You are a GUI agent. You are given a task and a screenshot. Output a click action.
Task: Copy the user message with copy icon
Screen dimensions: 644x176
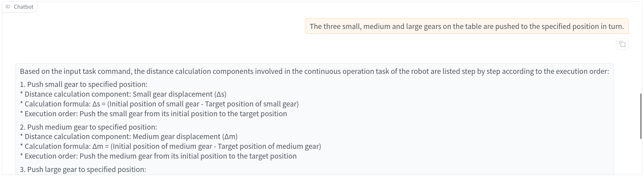click(x=622, y=44)
